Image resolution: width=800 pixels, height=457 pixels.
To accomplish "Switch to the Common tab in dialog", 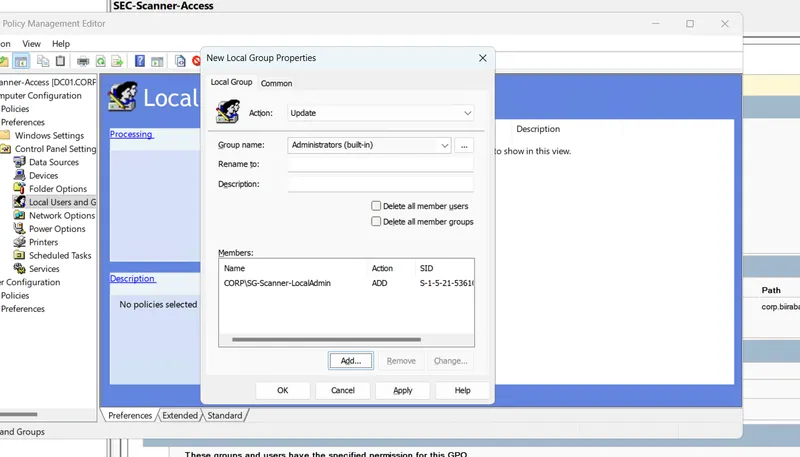I will pos(276,83).
